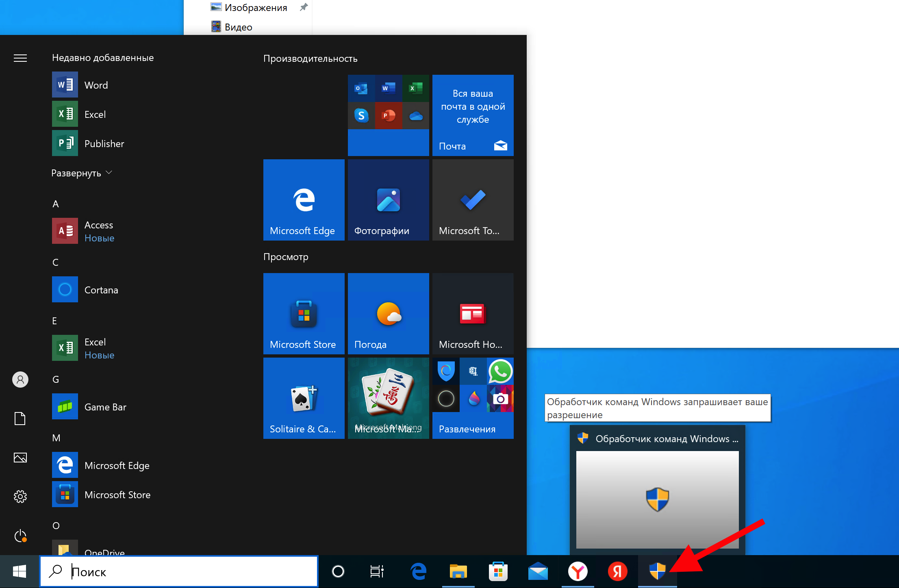Image resolution: width=899 pixels, height=588 pixels.
Task: Open Documents from the Start sidebar
Action: click(20, 419)
